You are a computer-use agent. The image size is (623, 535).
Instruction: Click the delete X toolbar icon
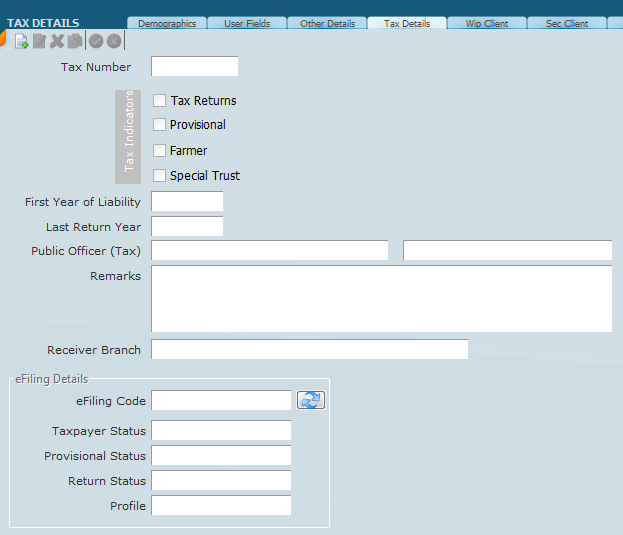(57, 41)
